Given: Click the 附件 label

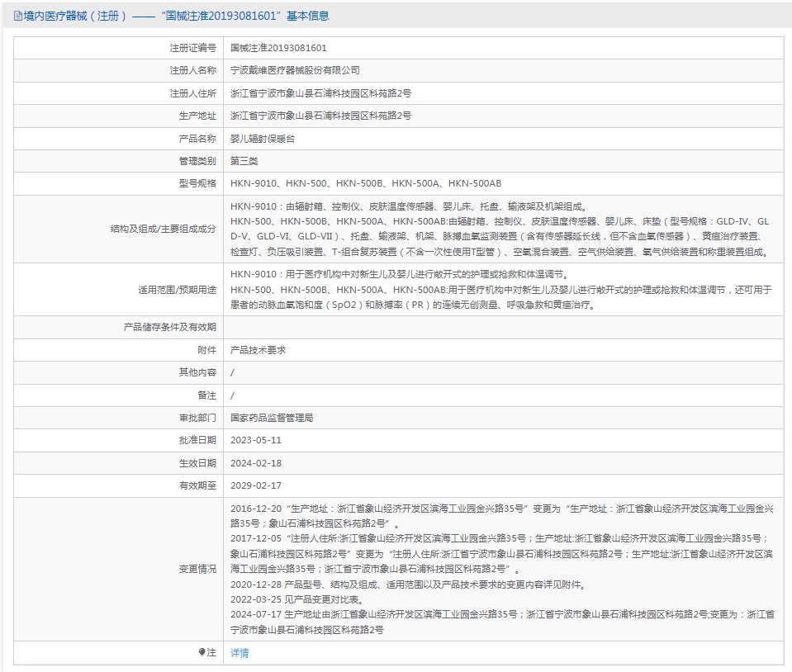Looking at the screenshot, I should pyautogui.click(x=206, y=350).
